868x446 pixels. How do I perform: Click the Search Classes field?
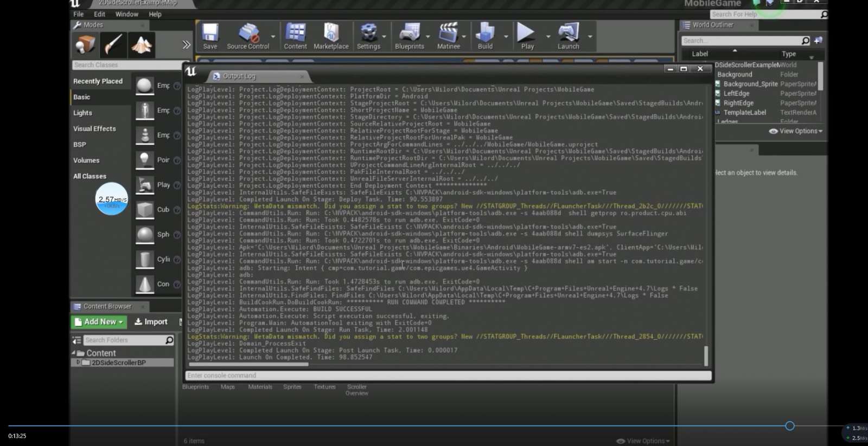pos(127,65)
